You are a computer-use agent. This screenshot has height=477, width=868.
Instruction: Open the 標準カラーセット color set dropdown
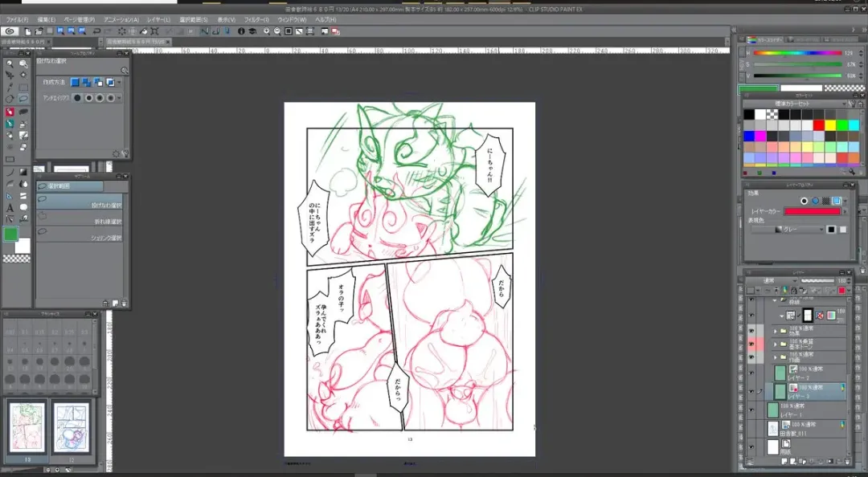(794, 104)
